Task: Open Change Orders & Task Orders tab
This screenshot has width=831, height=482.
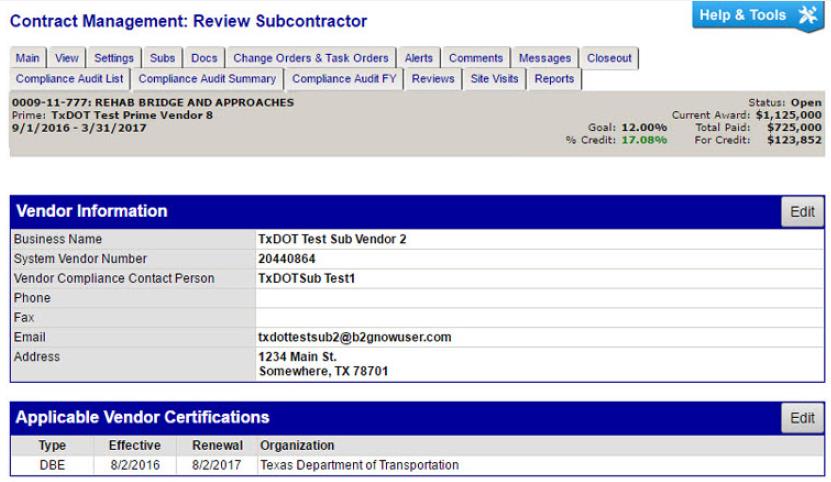Action: pos(312,59)
